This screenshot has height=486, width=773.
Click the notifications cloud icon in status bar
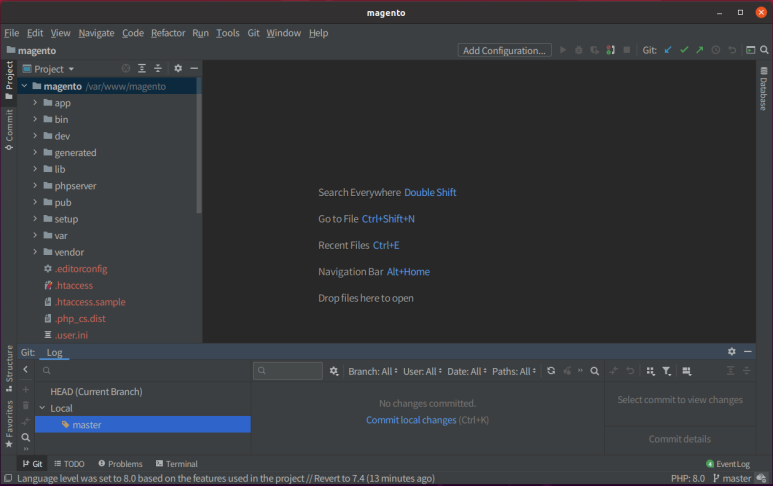coord(762,478)
